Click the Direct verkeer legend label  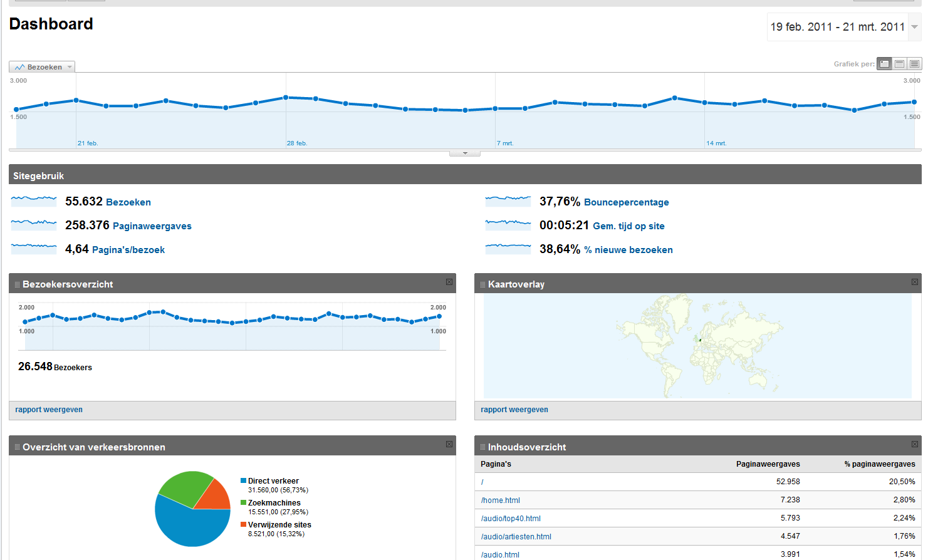coord(273,481)
